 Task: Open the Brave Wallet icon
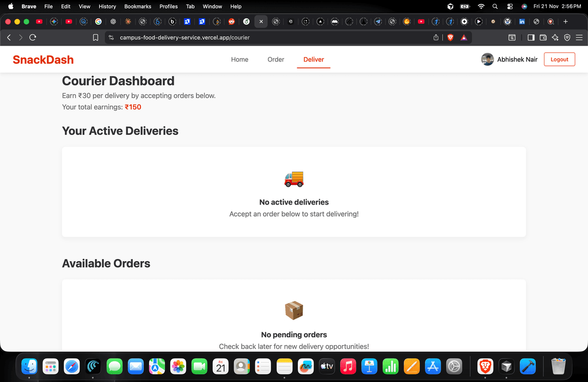[543, 38]
